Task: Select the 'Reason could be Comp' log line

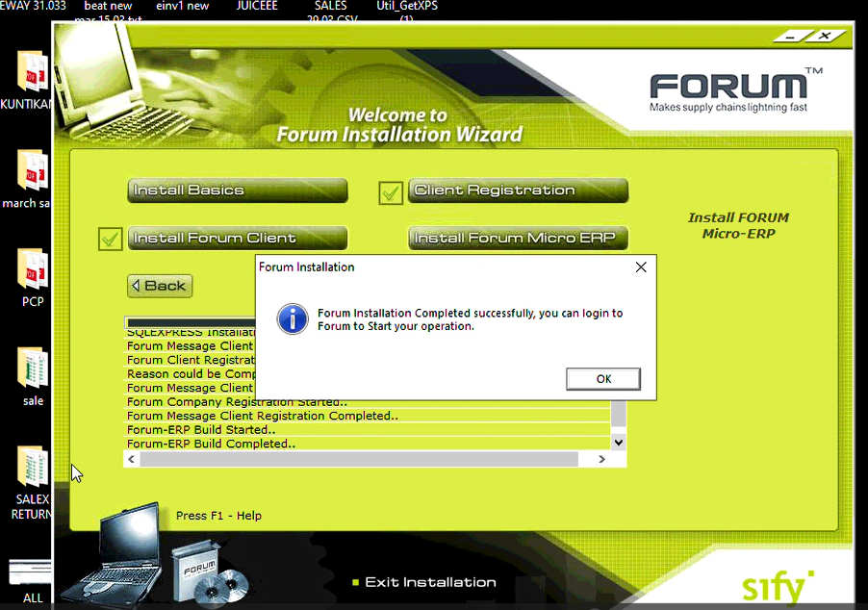Action: [191, 374]
